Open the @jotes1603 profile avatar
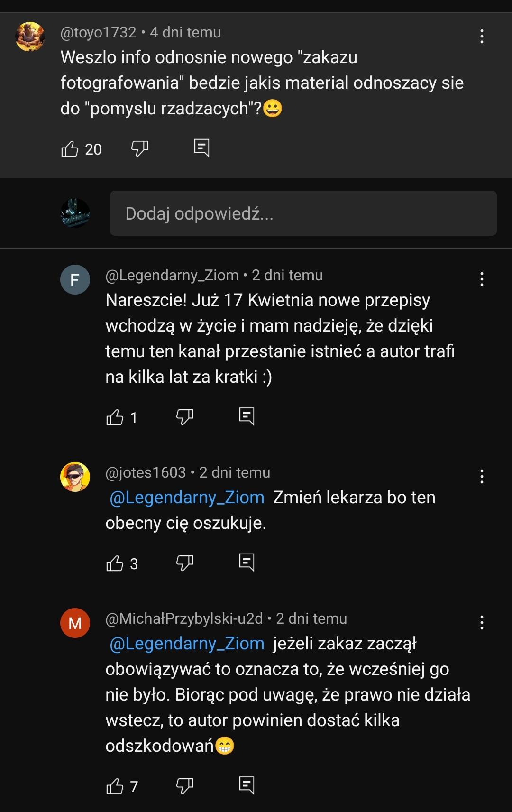The image size is (512, 812). click(x=75, y=477)
